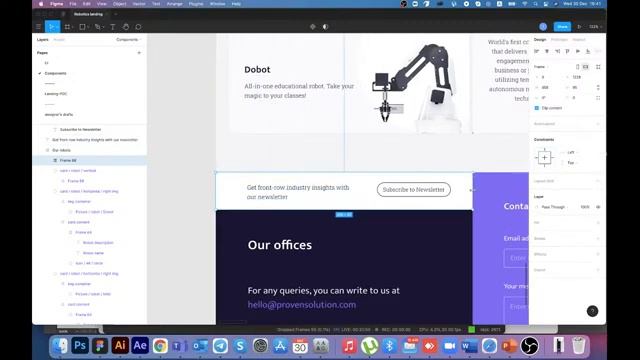Click the Align horizontal centers icon
Screen dimensions: 640x360
[547, 51]
